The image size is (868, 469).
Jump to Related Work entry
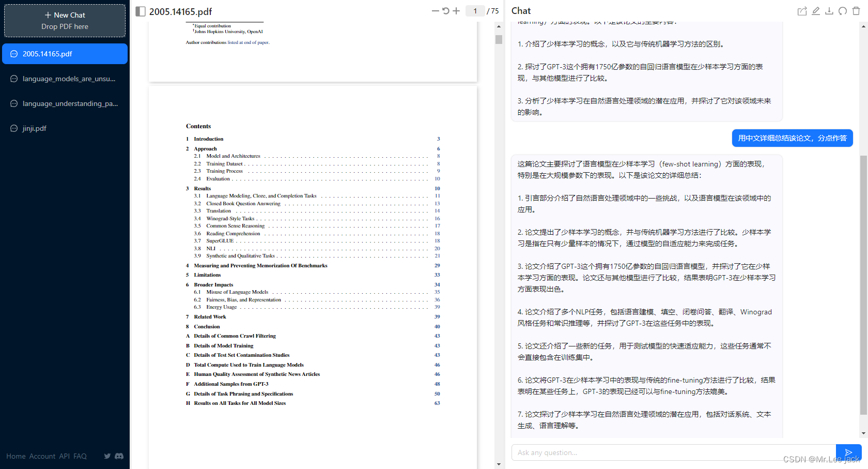coord(210,317)
